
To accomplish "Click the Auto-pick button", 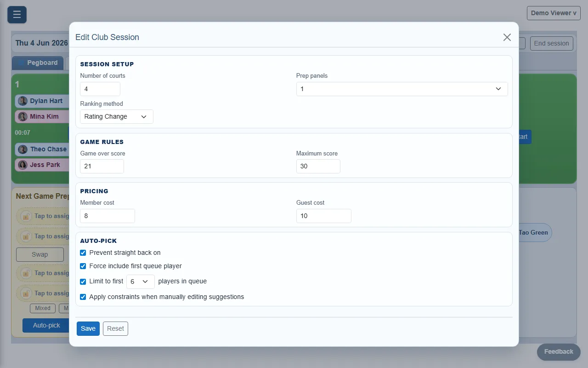I will pyautogui.click(x=46, y=325).
